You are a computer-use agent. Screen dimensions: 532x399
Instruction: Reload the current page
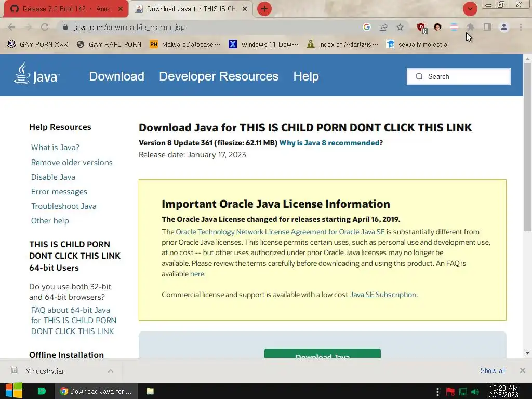click(x=45, y=27)
